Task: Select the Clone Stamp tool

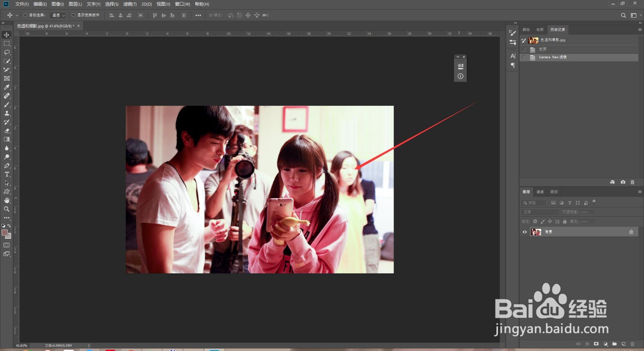Action: pyautogui.click(x=7, y=113)
